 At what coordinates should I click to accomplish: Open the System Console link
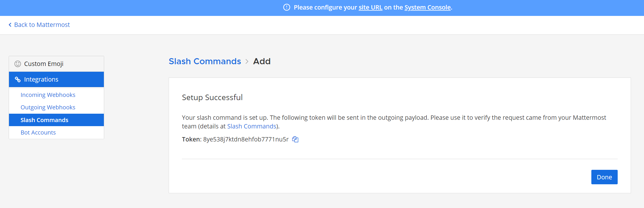[x=428, y=8]
